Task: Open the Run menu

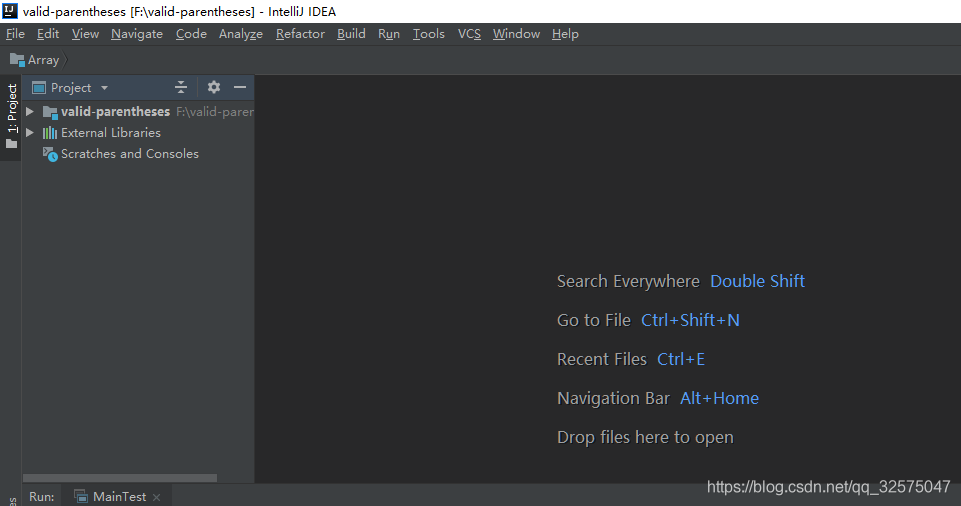Action: (389, 34)
